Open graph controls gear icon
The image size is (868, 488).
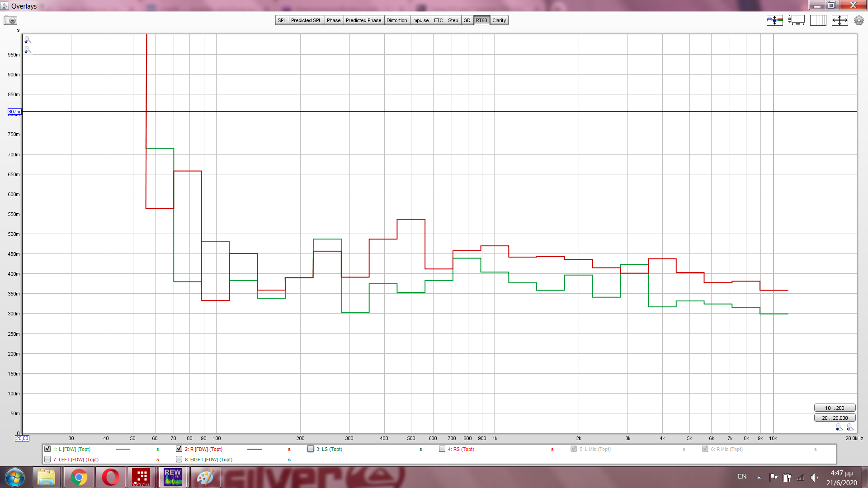tap(859, 20)
